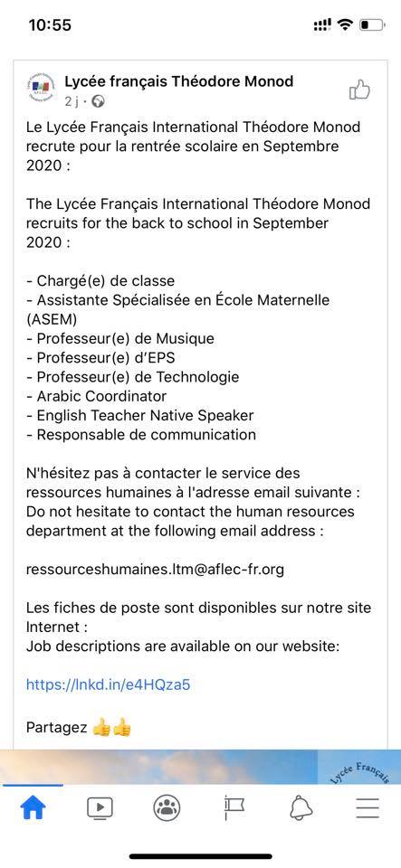Tap the Wi-Fi icon in status bar

(346, 24)
